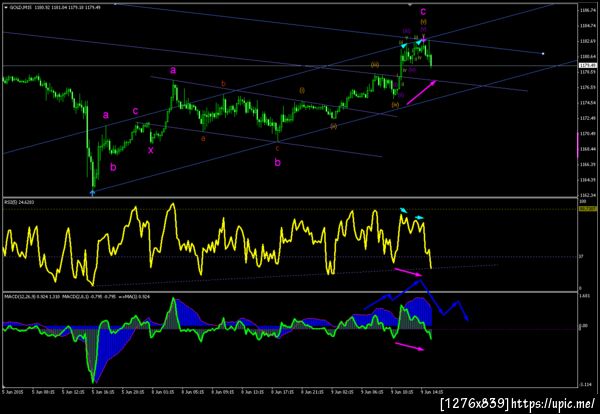The height and width of the screenshot is (414, 600).
Task: Click price axis label 1166.39
Action: click(587, 165)
